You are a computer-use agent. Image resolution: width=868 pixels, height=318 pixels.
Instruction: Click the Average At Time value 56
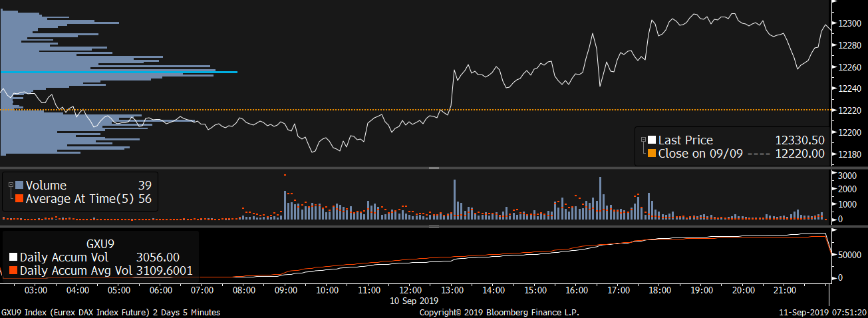click(145, 198)
